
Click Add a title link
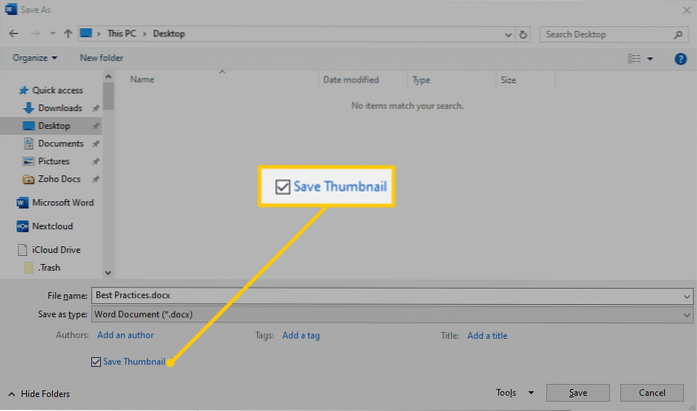point(487,335)
